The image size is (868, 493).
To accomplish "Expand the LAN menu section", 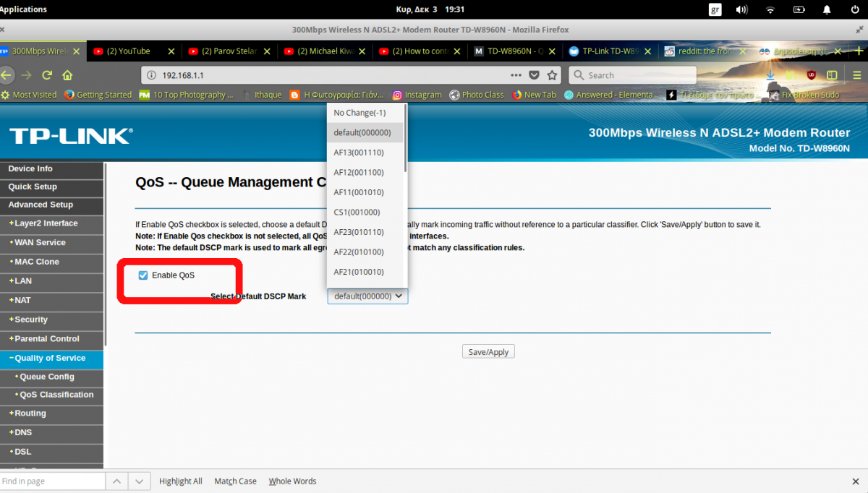I will tap(51, 281).
